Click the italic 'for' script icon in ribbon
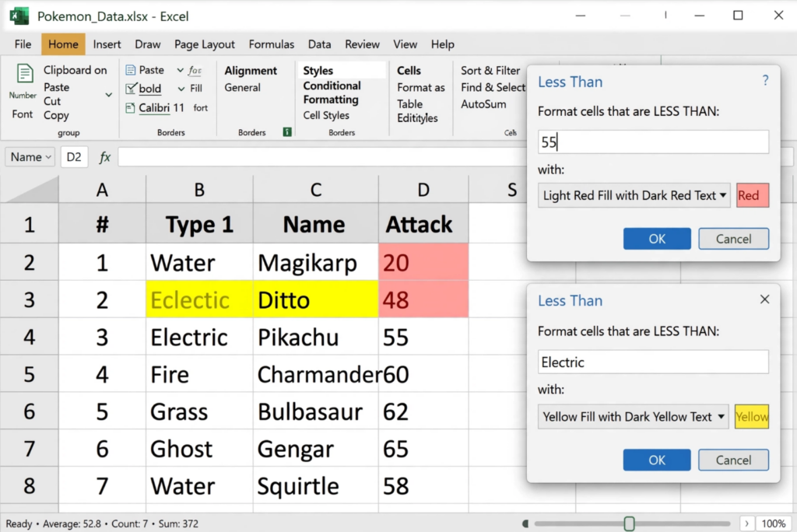 pos(195,70)
